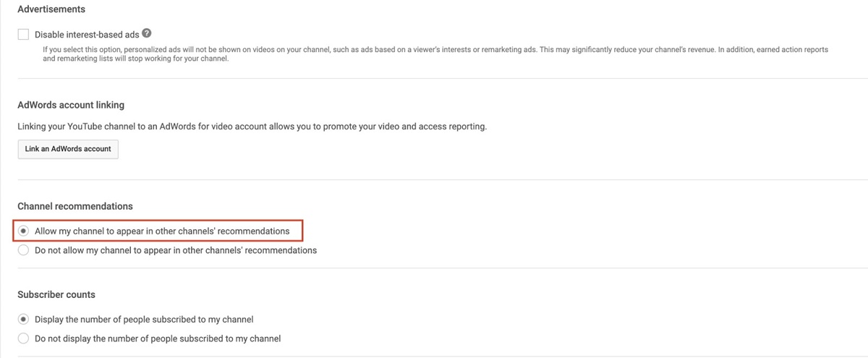Click the 'If you select this option' description line

pos(434,49)
